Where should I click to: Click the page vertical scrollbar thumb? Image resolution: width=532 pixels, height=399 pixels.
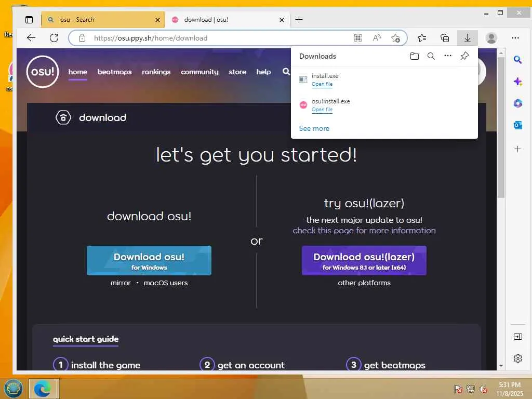tap(501, 127)
